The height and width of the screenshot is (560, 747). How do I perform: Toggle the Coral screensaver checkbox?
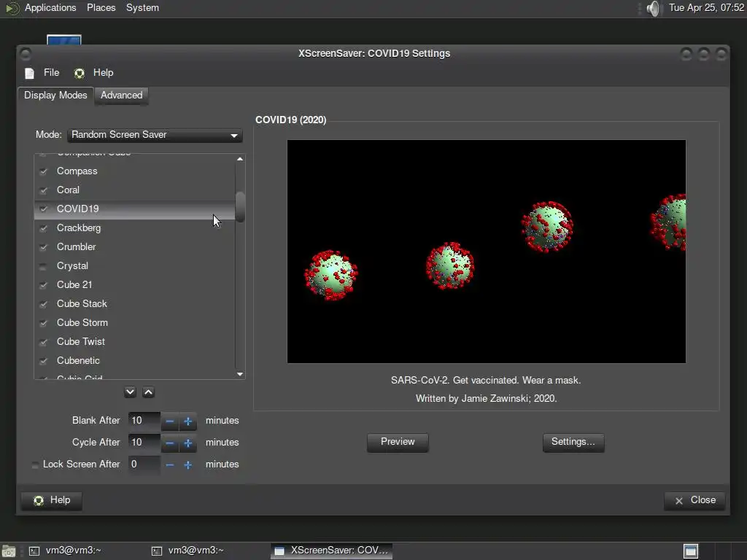tap(43, 190)
